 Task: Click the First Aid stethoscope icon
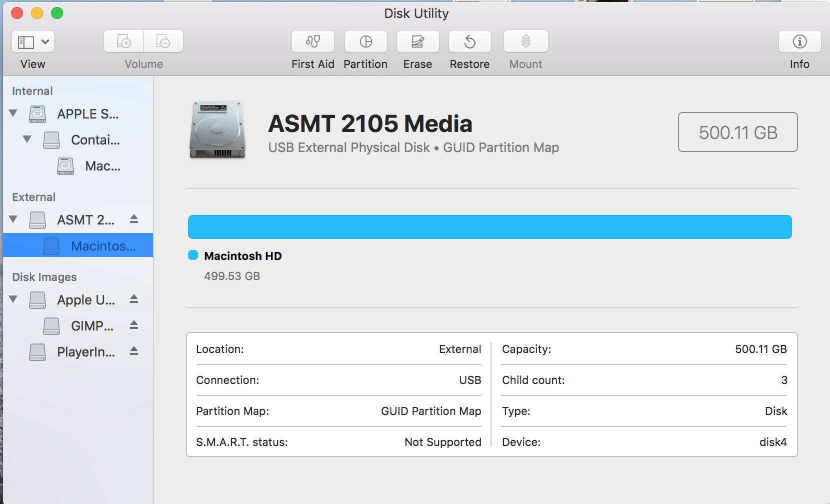pyautogui.click(x=313, y=41)
